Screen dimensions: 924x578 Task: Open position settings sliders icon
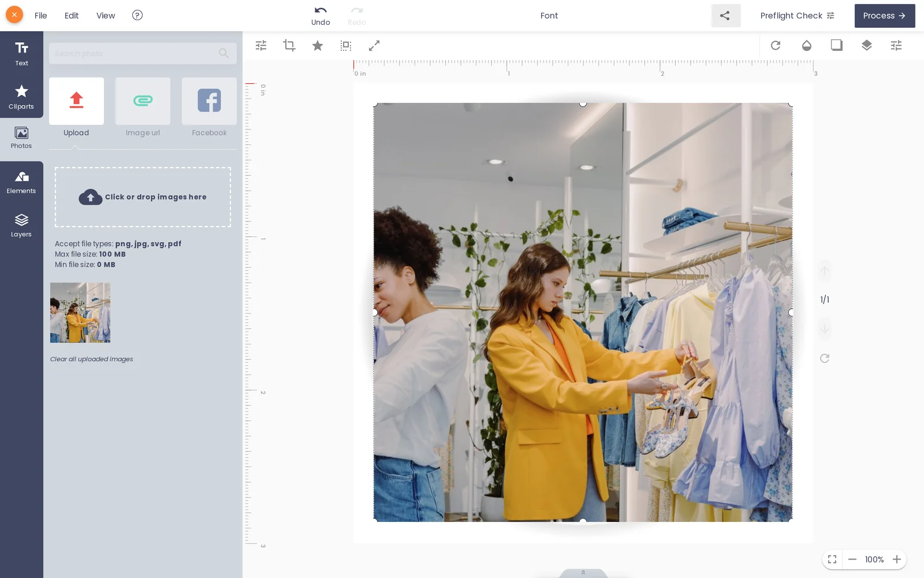coord(896,45)
